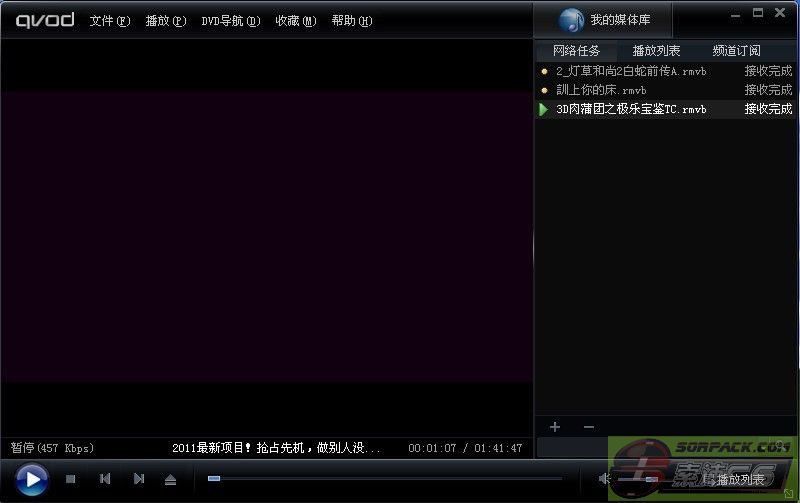800x503 pixels.
Task: Open the 文件(F) menu
Action: (110, 21)
